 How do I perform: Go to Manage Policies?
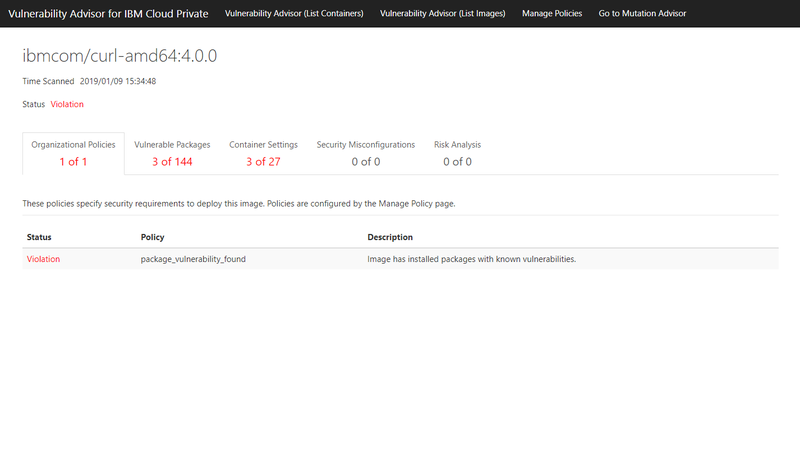click(x=552, y=14)
